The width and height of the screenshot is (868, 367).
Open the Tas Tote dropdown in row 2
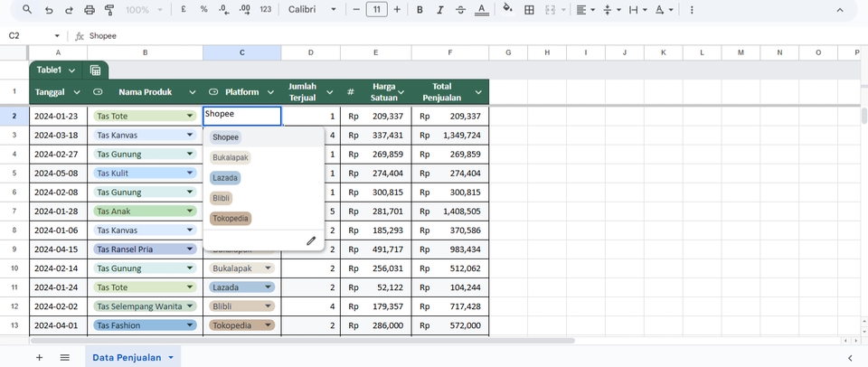(190, 117)
